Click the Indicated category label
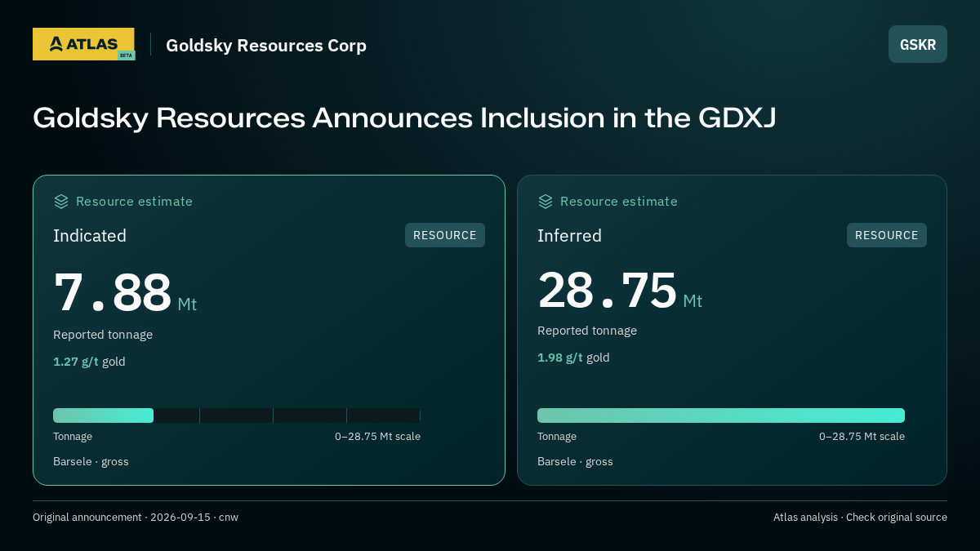Image resolution: width=980 pixels, height=551 pixels. coord(90,236)
